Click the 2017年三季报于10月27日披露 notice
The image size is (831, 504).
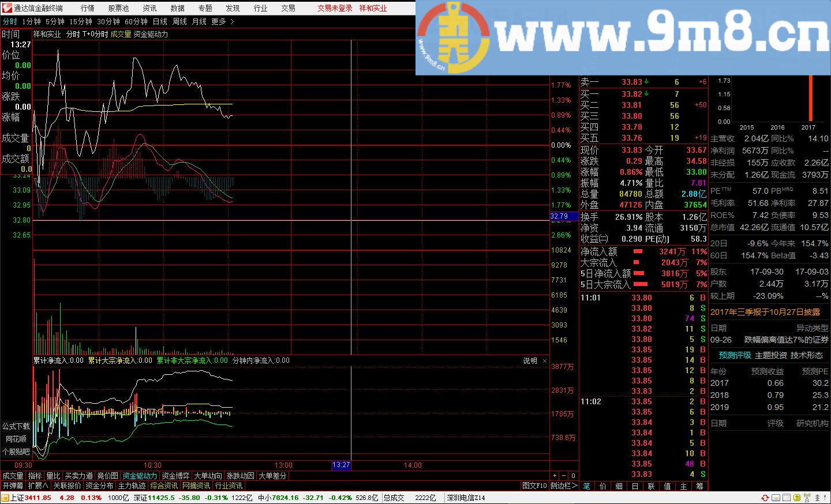[765, 312]
